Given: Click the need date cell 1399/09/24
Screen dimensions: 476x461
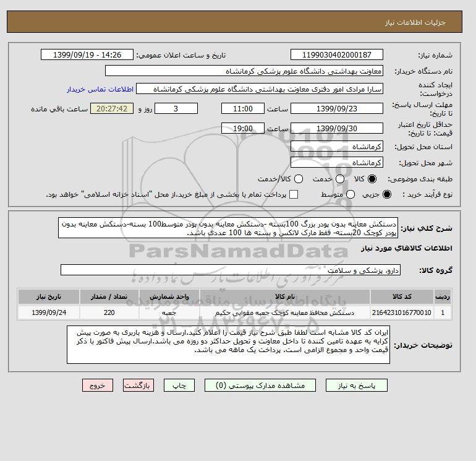Looking at the screenshot, I should click(x=49, y=312).
